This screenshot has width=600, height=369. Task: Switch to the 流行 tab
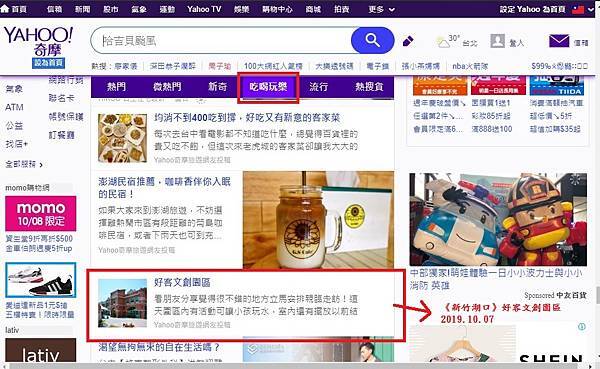[318, 87]
